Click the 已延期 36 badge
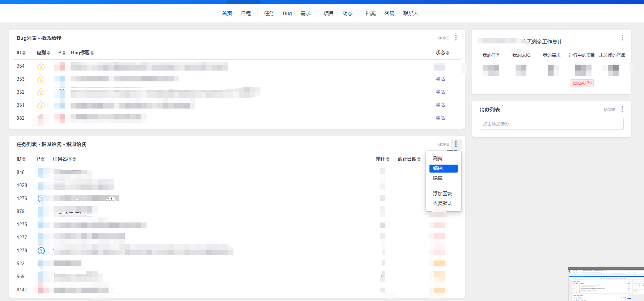 [582, 83]
